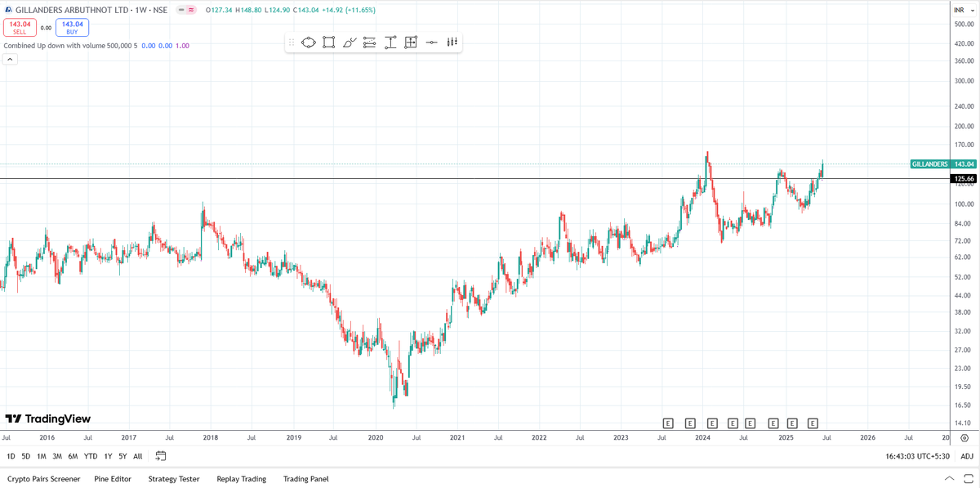Expand the bottom panel with up chevron
The height and width of the screenshot is (488, 980).
[949, 479]
